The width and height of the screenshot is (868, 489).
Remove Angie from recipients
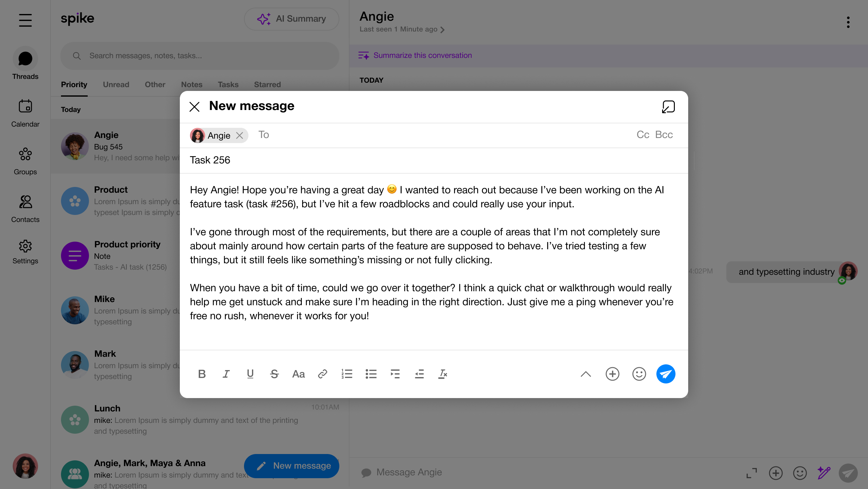240,135
